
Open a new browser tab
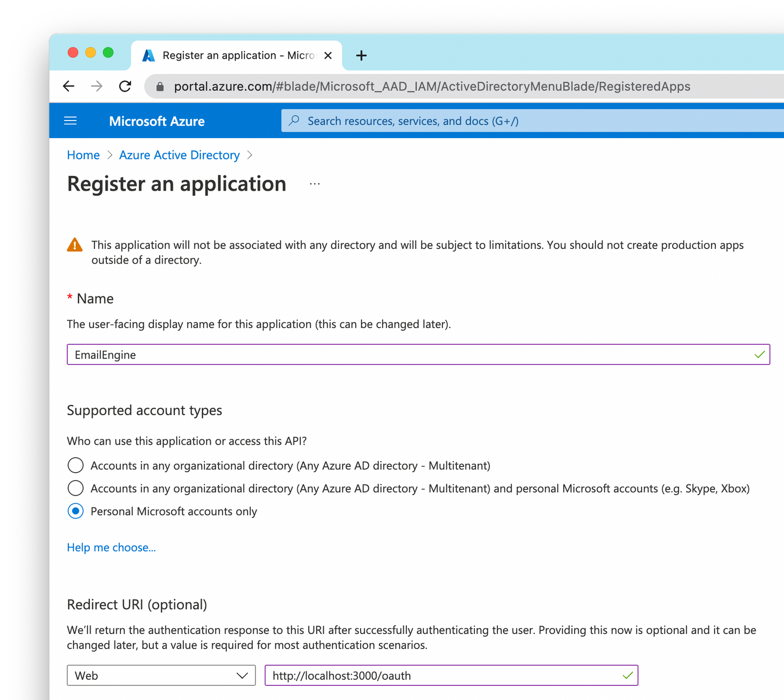click(x=361, y=55)
